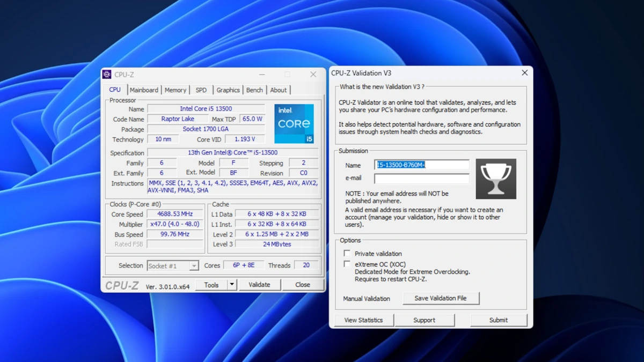The image size is (644, 362).
Task: Click the Tools button
Action: point(211,285)
